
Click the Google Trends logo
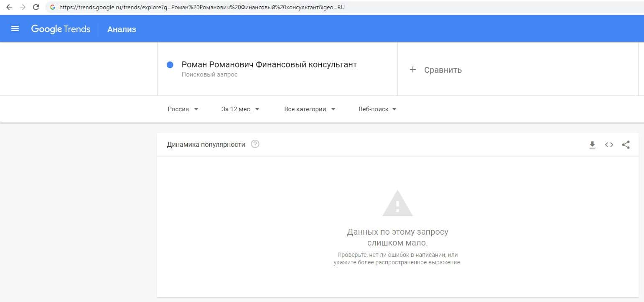point(61,29)
